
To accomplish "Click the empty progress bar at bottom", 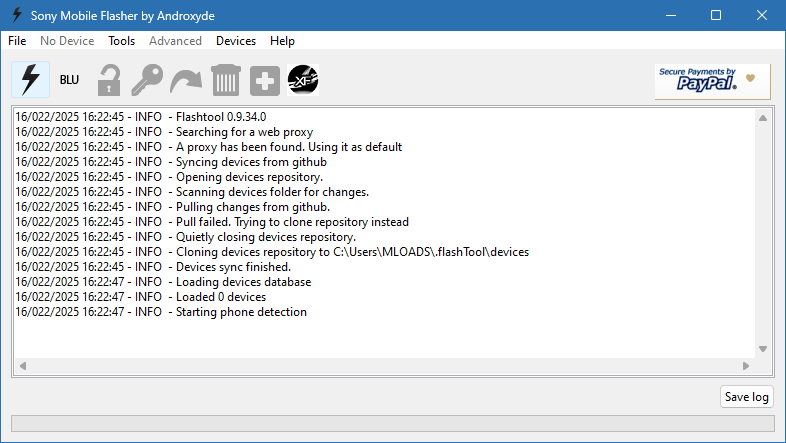I will click(x=392, y=423).
